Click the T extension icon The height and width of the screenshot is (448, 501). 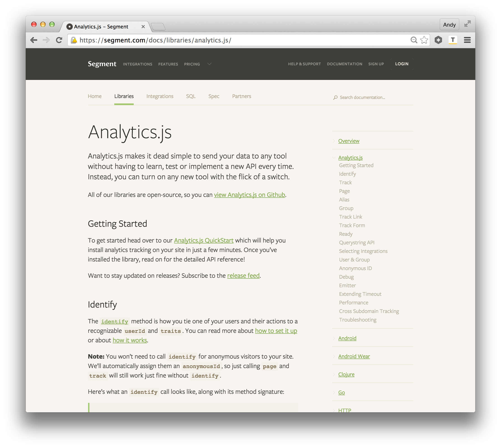pyautogui.click(x=452, y=40)
